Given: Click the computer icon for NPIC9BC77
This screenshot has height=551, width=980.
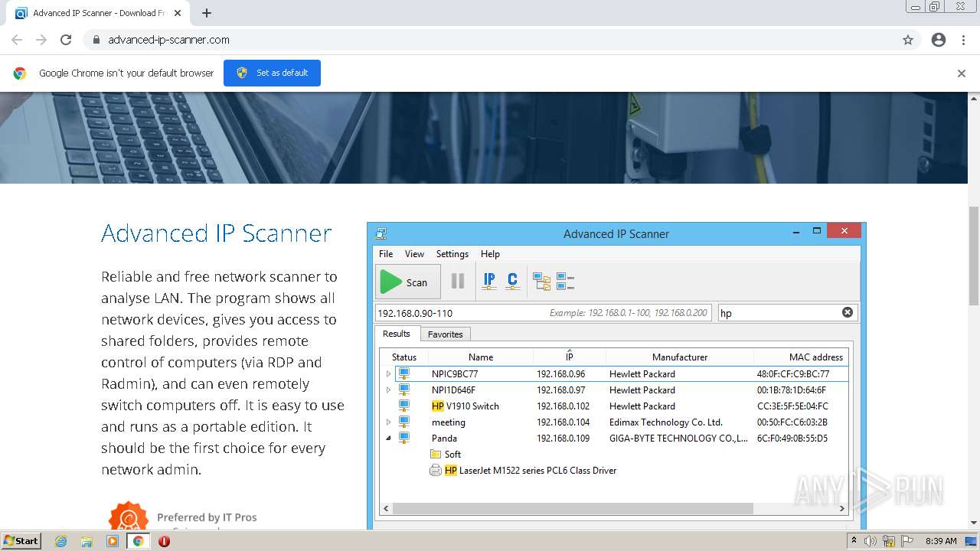Looking at the screenshot, I should tap(403, 374).
